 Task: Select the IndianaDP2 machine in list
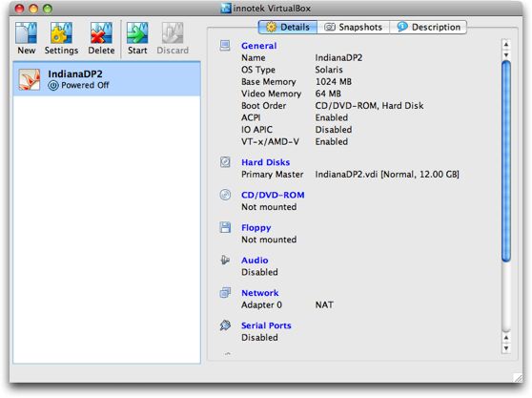(107, 79)
